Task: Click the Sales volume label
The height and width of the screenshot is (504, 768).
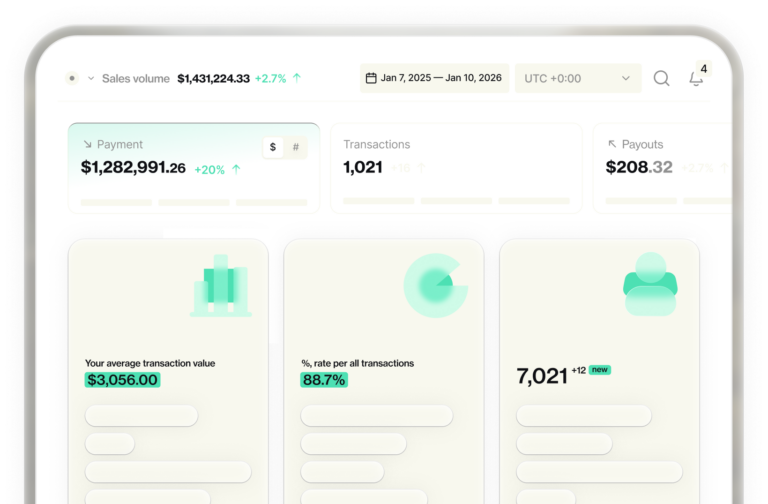Action: 136,78
